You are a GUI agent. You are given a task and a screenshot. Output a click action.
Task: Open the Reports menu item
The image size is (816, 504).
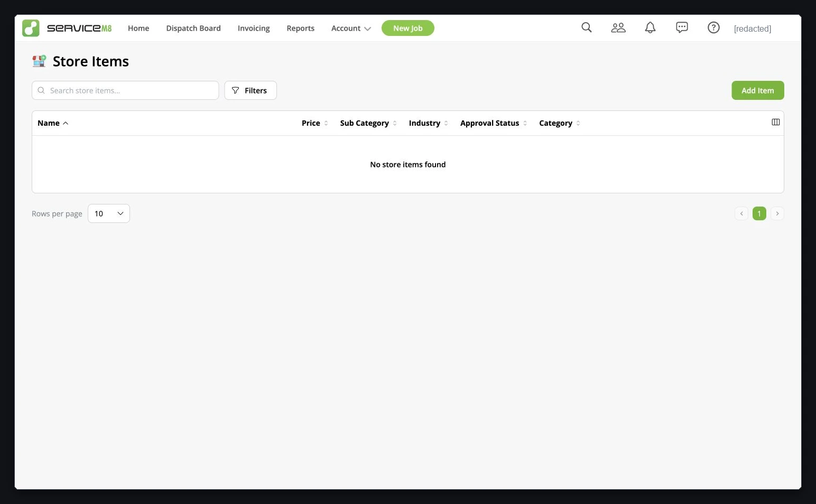(x=301, y=28)
